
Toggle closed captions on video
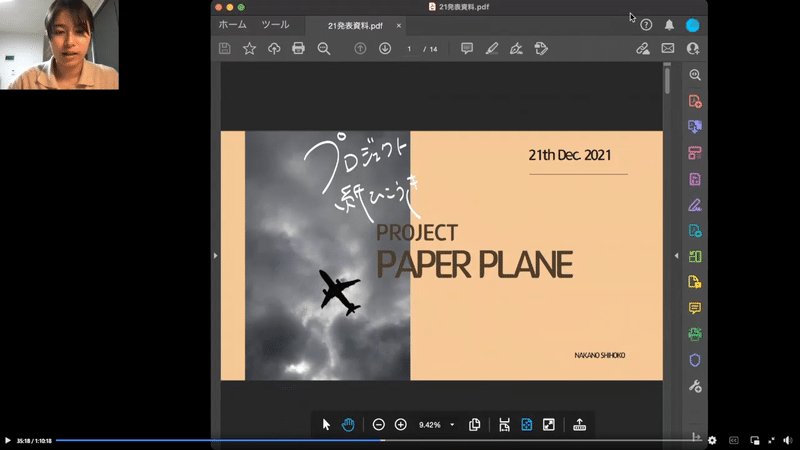(734, 440)
